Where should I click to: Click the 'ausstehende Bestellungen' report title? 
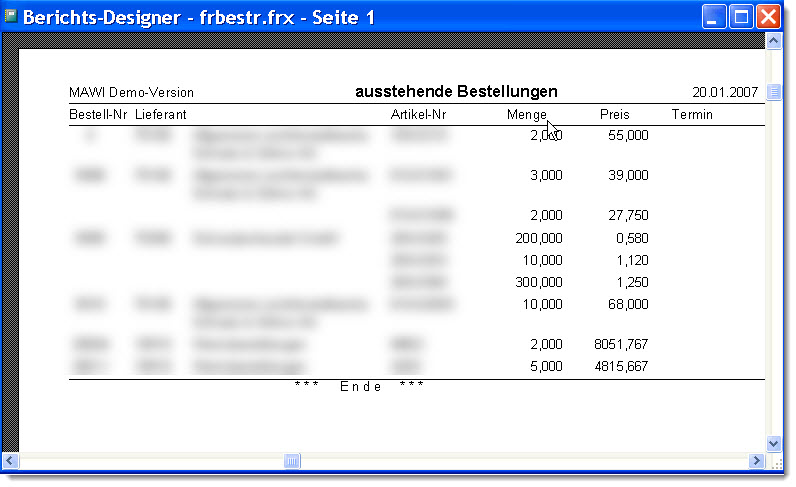456,92
